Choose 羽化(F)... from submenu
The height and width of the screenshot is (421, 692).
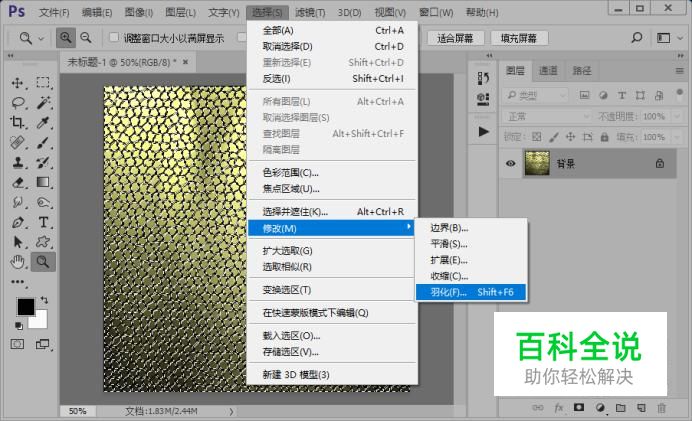click(471, 292)
